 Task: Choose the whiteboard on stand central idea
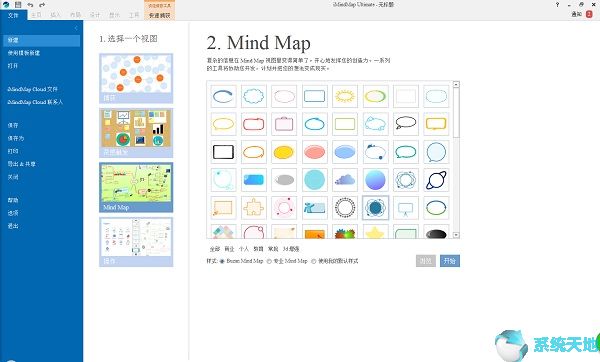tap(406, 208)
